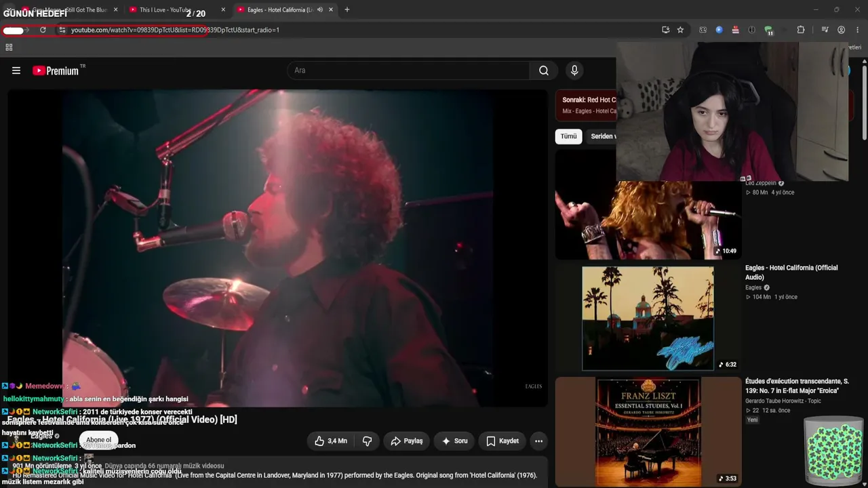Open the YouTube guide hamburger menu
Screen dimensions: 868x488
coord(16,70)
